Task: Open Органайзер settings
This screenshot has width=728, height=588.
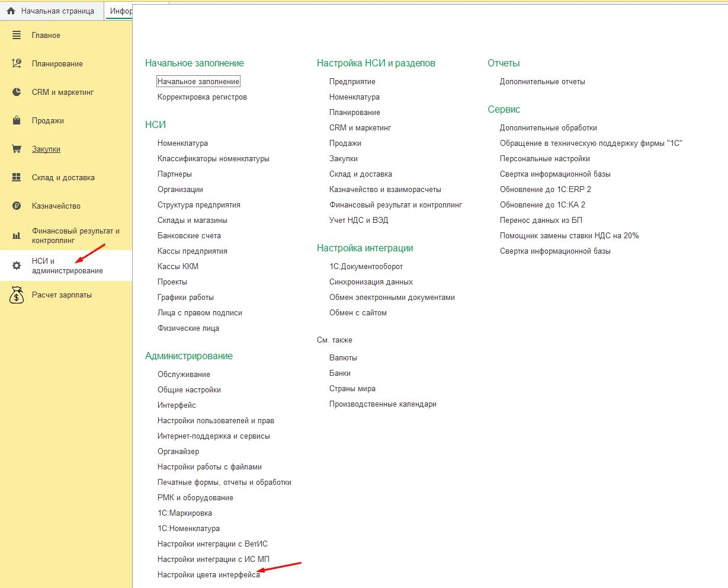Action: [178, 452]
